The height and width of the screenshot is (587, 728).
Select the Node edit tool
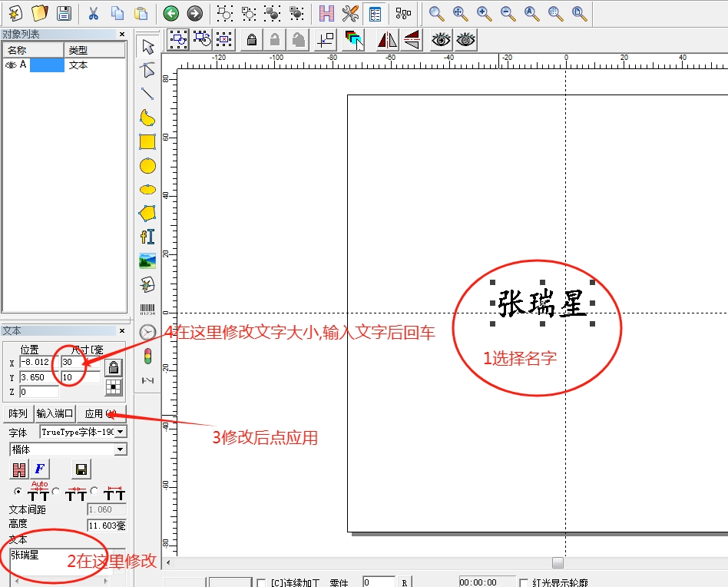pos(147,70)
